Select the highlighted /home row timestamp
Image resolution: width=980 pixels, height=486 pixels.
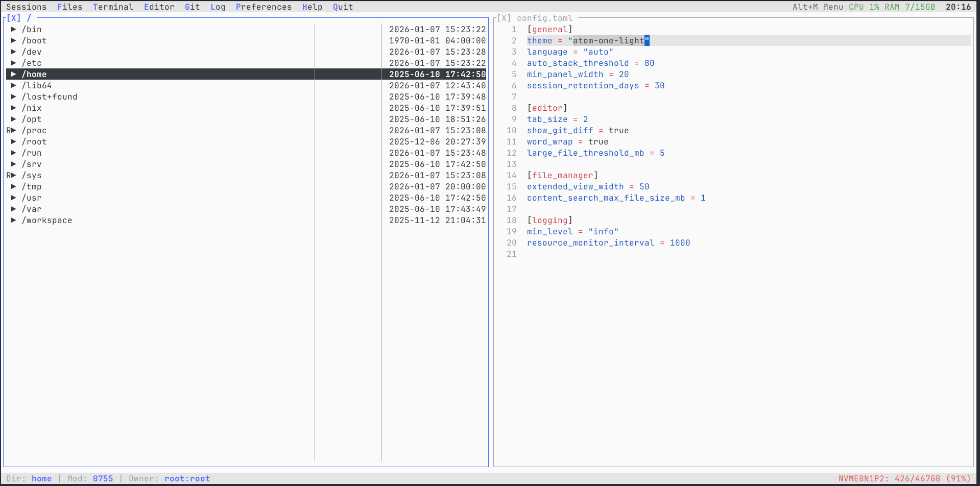pos(437,74)
